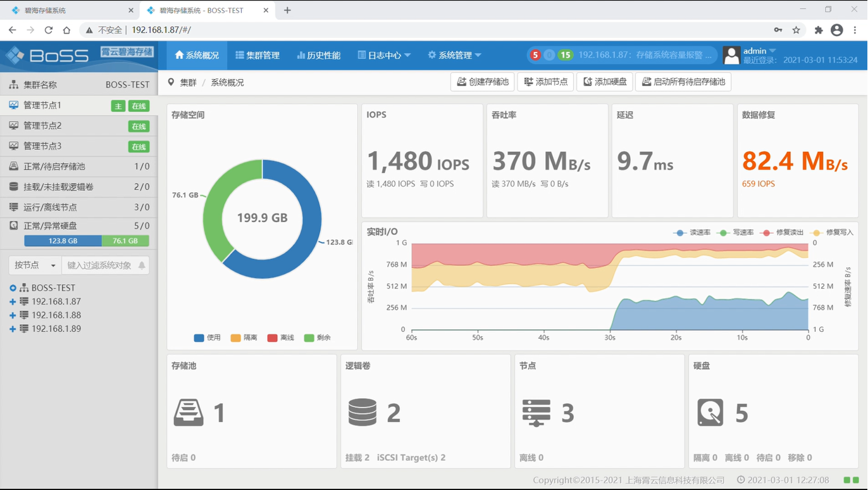868x490 pixels.
Task: Expand the 192.168.1.88 tree node
Action: coord(13,315)
